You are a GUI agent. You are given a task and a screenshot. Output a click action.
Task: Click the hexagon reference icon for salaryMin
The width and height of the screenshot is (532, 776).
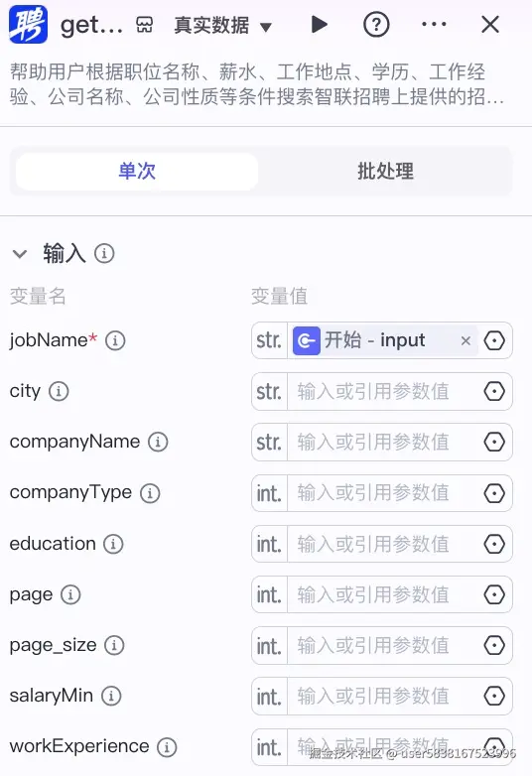494,697
